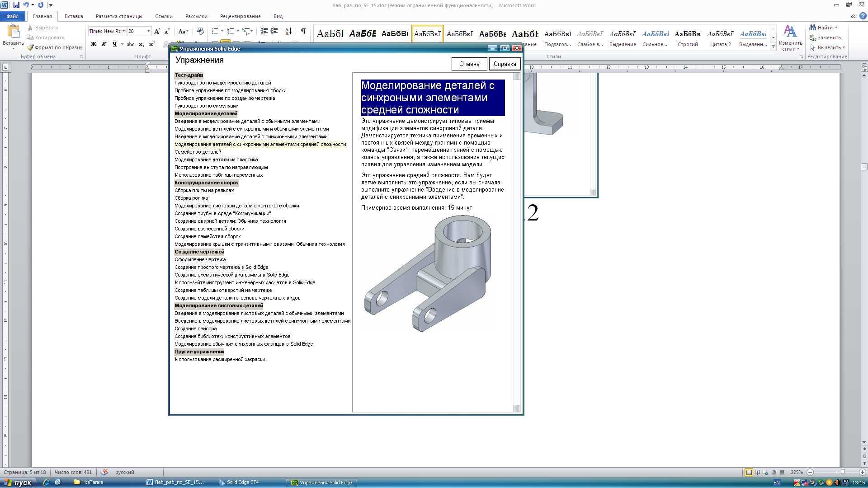Viewport: 868px width, 488px height.
Task: Toggle Bold (Ж) formatting
Action: [94, 44]
